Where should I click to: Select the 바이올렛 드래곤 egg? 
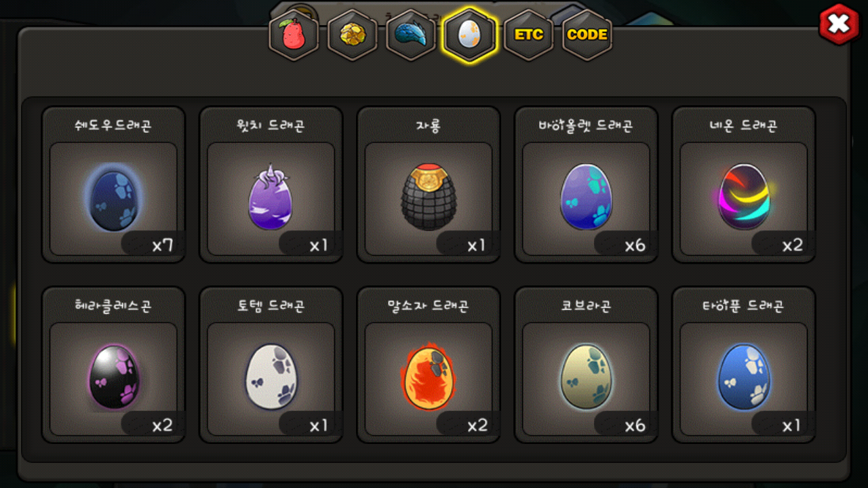click(x=586, y=198)
